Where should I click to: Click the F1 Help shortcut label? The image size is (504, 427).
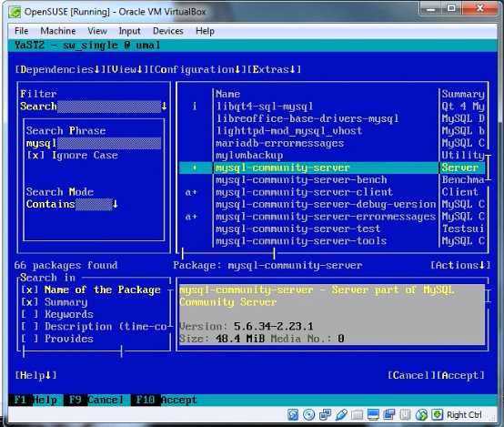click(x=36, y=400)
